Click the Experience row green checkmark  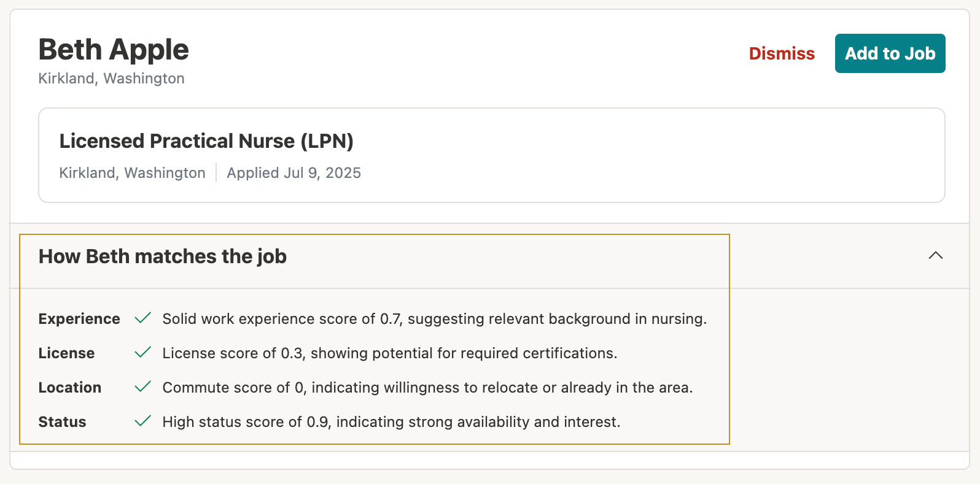click(143, 318)
